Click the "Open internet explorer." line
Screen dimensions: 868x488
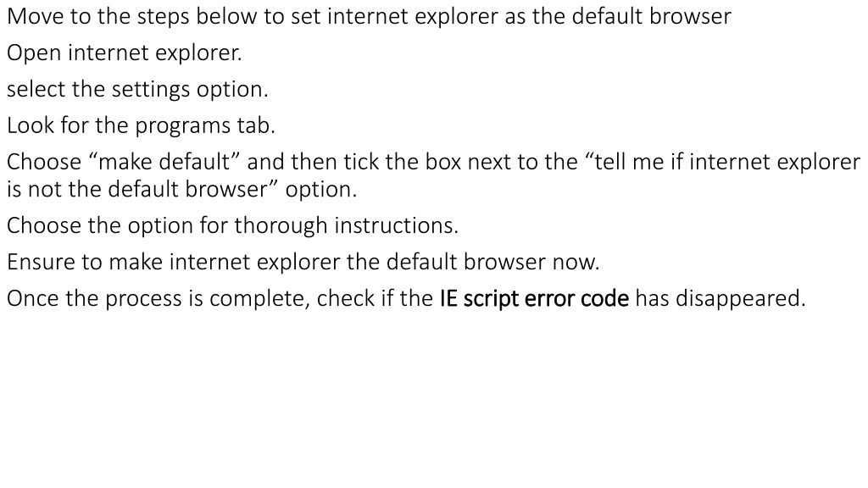coord(125,53)
